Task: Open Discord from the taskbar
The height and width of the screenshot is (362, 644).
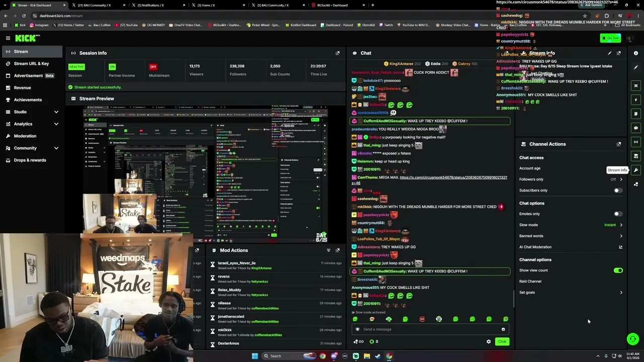Action: pyautogui.click(x=334, y=356)
